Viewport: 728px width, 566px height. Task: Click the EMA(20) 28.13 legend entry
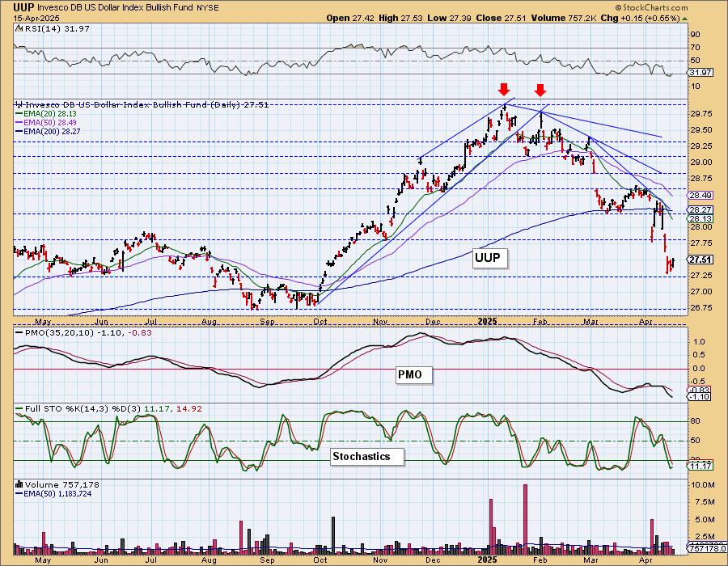pyautogui.click(x=45, y=114)
